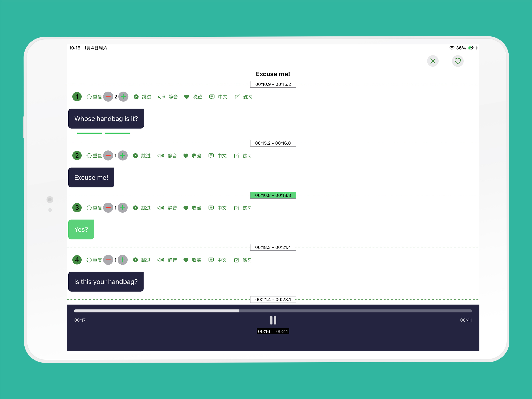Screen dimensions: 532x399
Task: Select the "Is this your handbag?" sentence bubble
Action: point(106,282)
